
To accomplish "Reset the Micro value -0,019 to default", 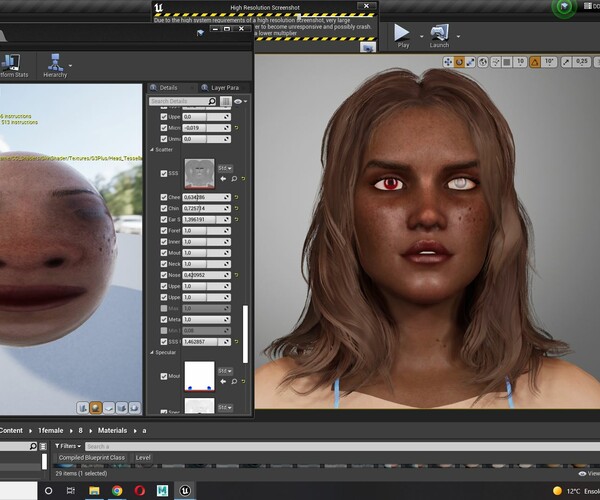I will (x=236, y=128).
